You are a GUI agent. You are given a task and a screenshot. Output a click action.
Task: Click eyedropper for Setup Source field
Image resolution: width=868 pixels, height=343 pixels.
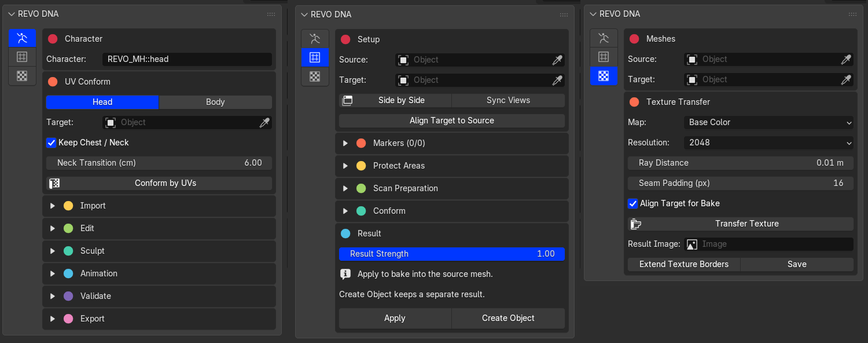pyautogui.click(x=557, y=60)
